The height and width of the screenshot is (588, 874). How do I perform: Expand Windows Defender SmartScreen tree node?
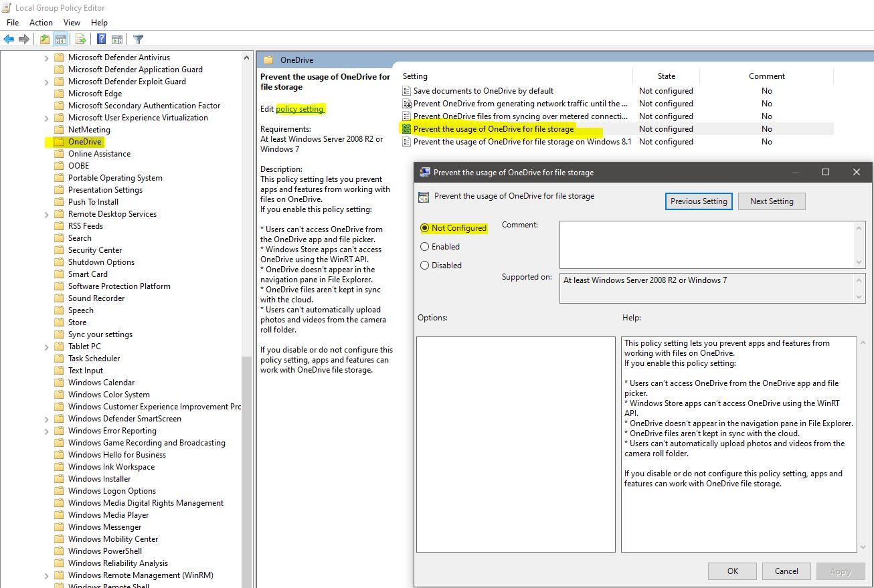point(47,419)
